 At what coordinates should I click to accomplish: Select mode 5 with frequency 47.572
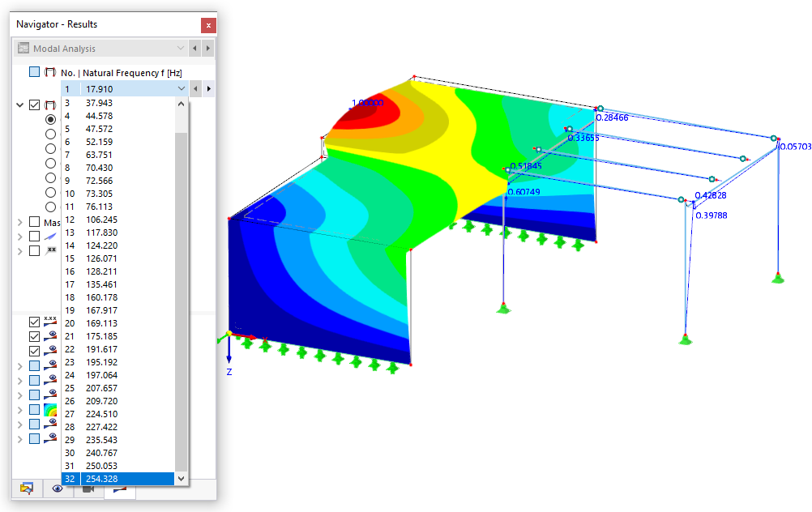pyautogui.click(x=118, y=129)
